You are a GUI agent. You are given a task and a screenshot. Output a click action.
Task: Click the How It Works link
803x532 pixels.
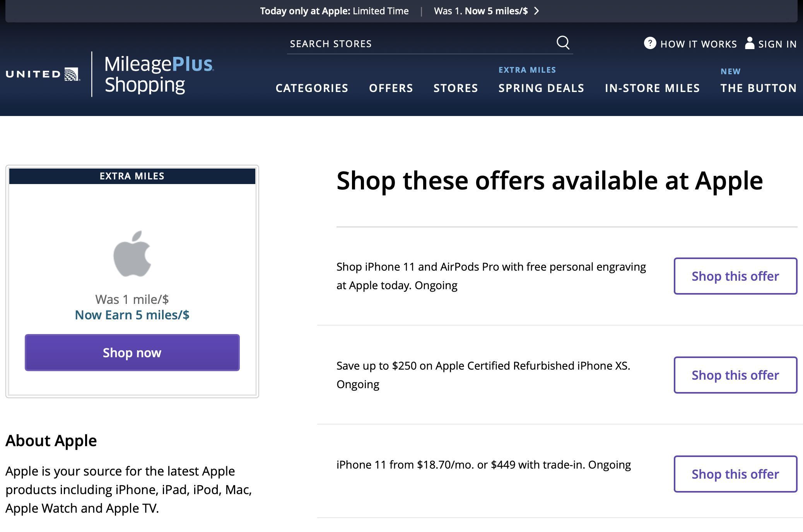[690, 44]
